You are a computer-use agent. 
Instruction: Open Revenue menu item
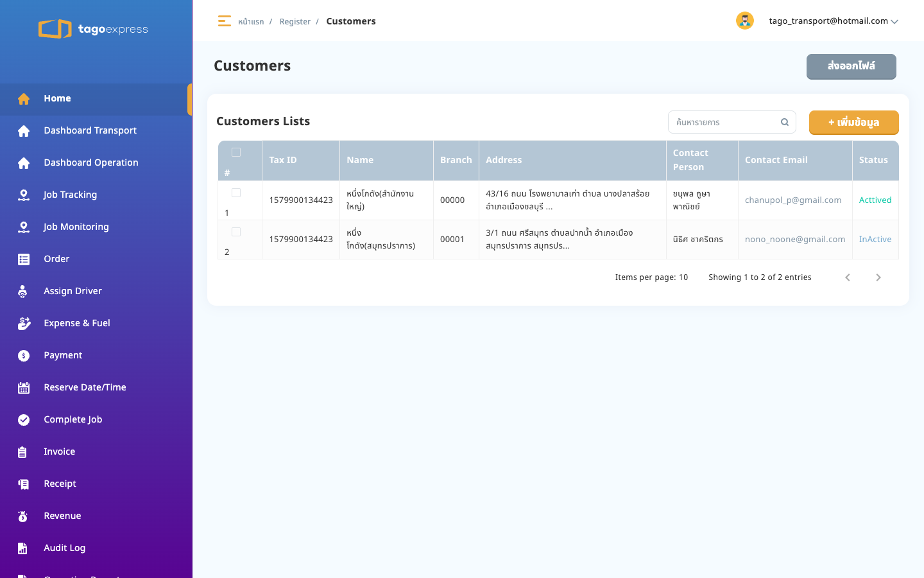(96, 516)
